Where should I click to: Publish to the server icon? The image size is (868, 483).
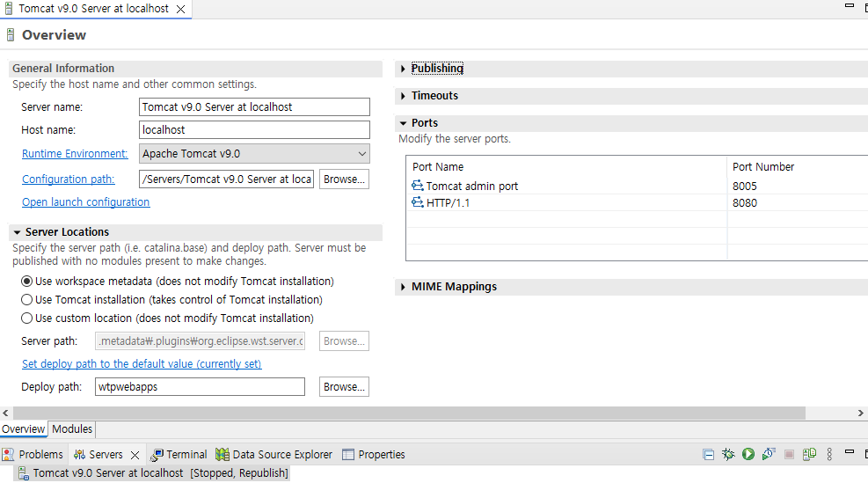click(809, 455)
